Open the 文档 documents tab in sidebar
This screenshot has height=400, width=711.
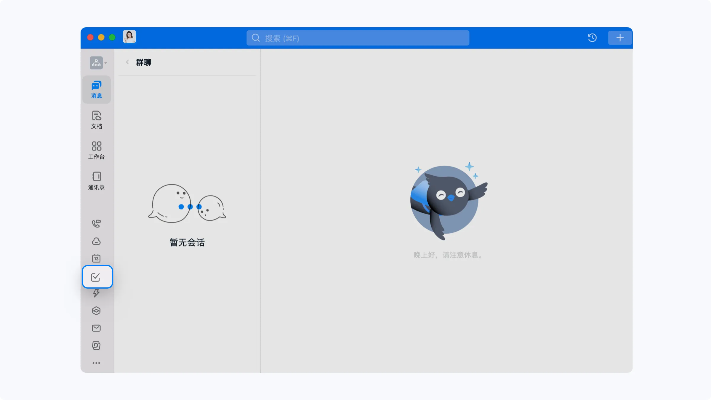(x=97, y=120)
